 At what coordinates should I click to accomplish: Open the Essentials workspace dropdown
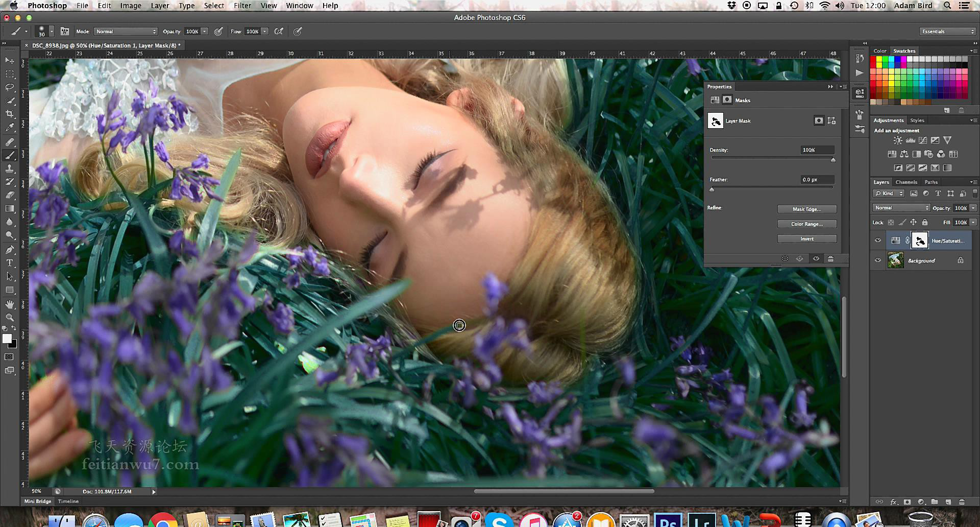click(x=948, y=32)
